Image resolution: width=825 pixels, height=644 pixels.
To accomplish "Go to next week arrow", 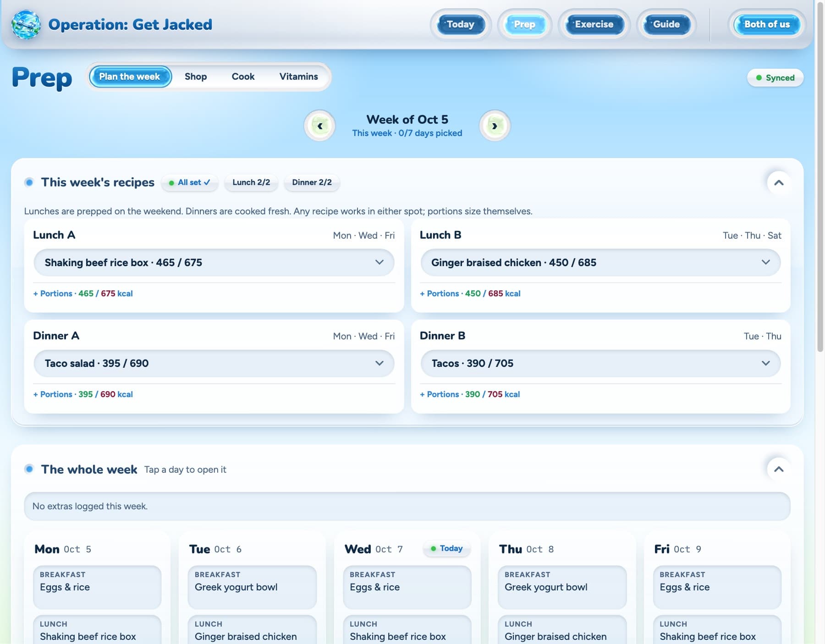I will (x=495, y=126).
